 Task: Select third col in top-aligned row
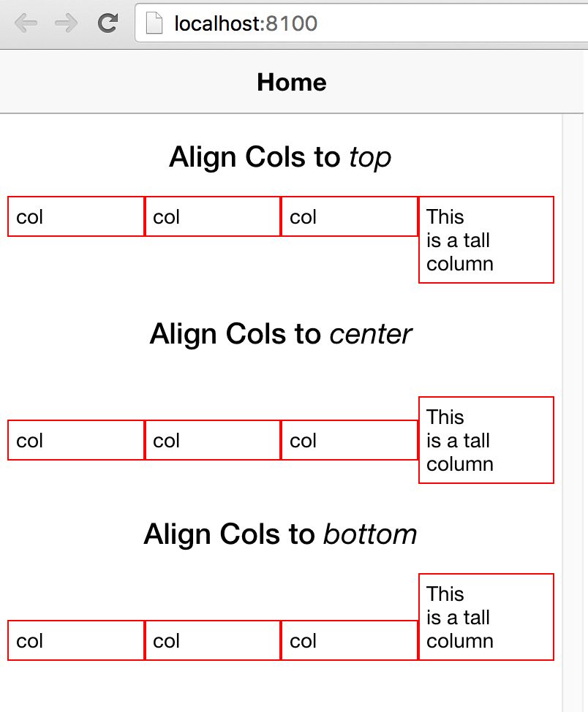pos(350,216)
